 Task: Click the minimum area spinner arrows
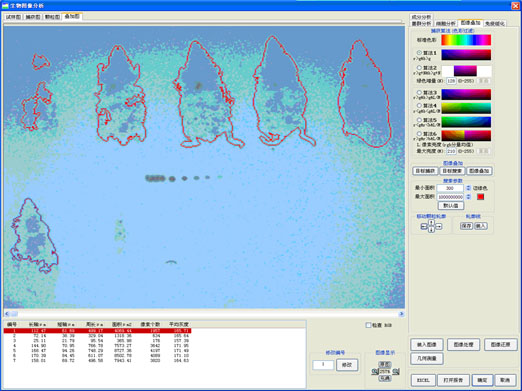pos(468,188)
